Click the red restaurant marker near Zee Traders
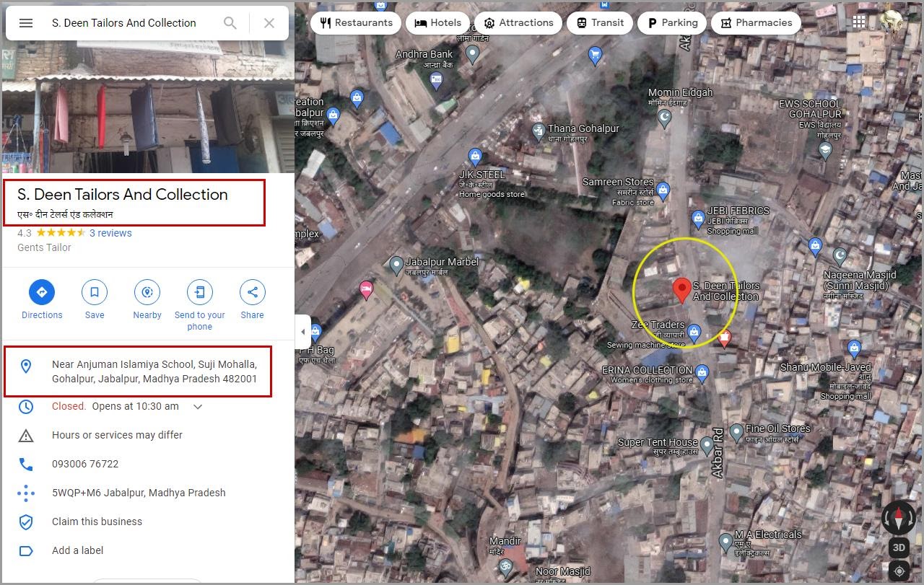 click(x=725, y=337)
